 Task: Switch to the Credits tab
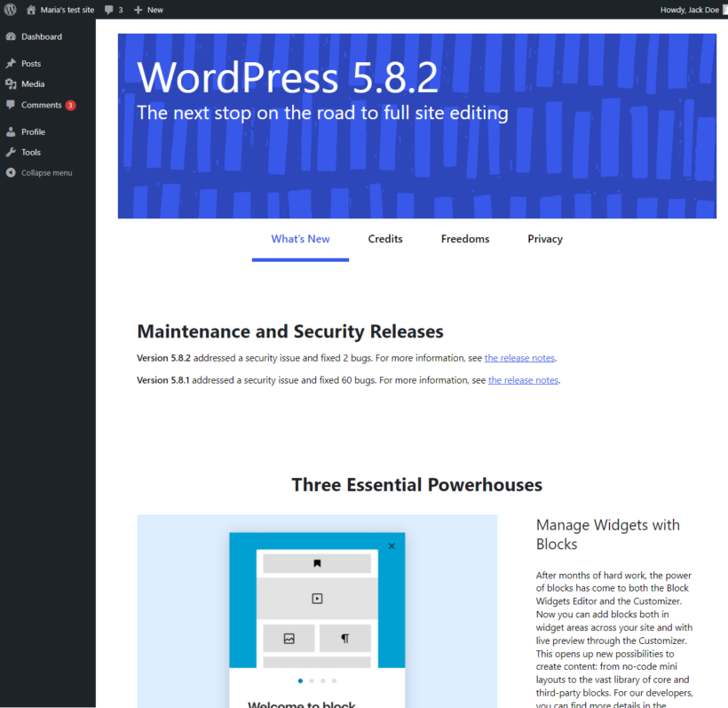tap(385, 239)
